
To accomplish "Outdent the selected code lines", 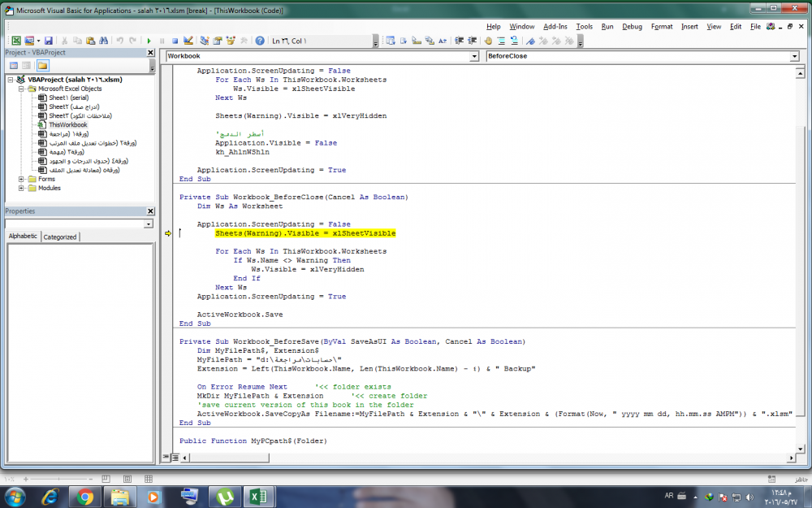I will (x=472, y=41).
